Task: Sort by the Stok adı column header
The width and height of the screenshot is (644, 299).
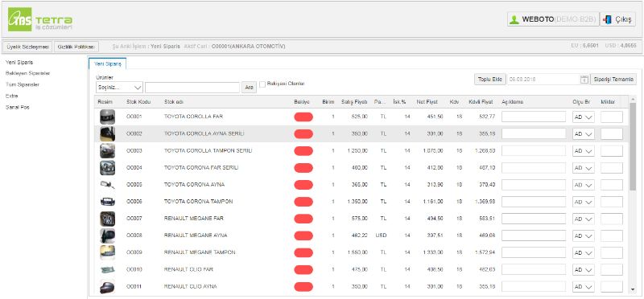Action: (x=173, y=102)
